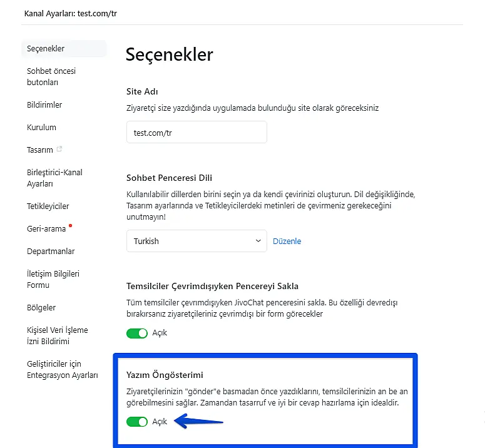The height and width of the screenshot is (448, 485).
Task: Select Geri-arama in the sidebar
Action: (46, 228)
